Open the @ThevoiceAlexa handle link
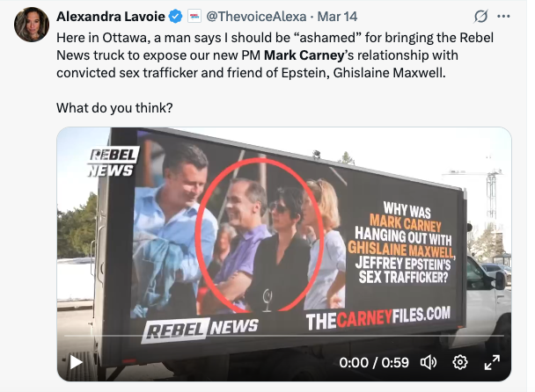The image size is (535, 392). click(x=256, y=17)
